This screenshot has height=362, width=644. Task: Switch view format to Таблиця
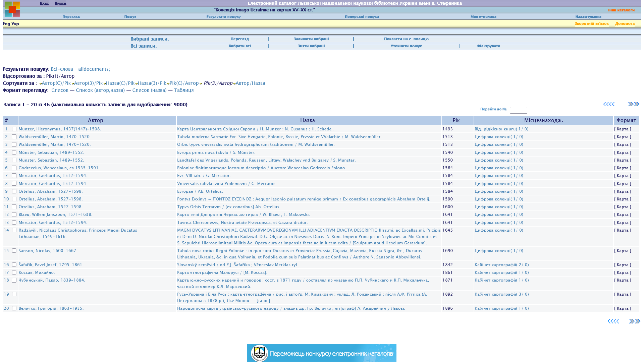[183, 90]
